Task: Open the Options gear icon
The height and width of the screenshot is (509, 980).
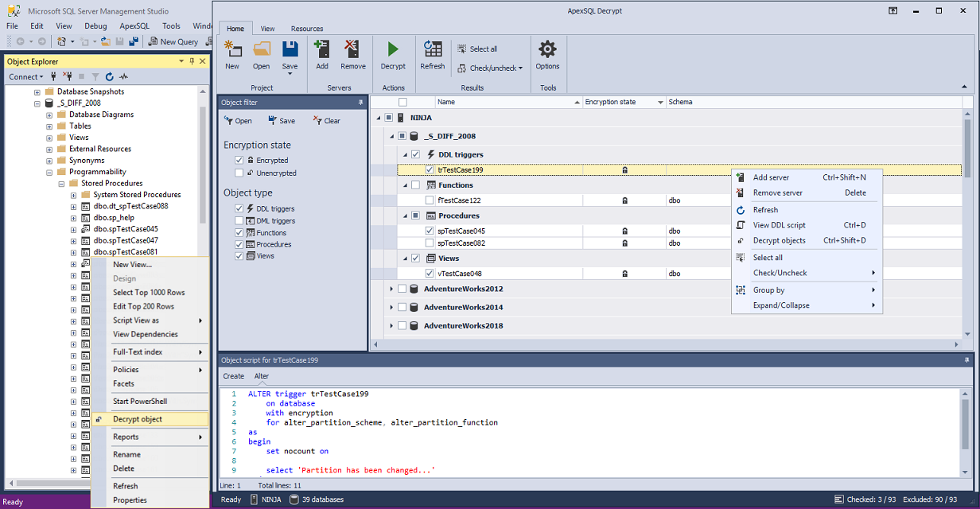Action: 547,50
